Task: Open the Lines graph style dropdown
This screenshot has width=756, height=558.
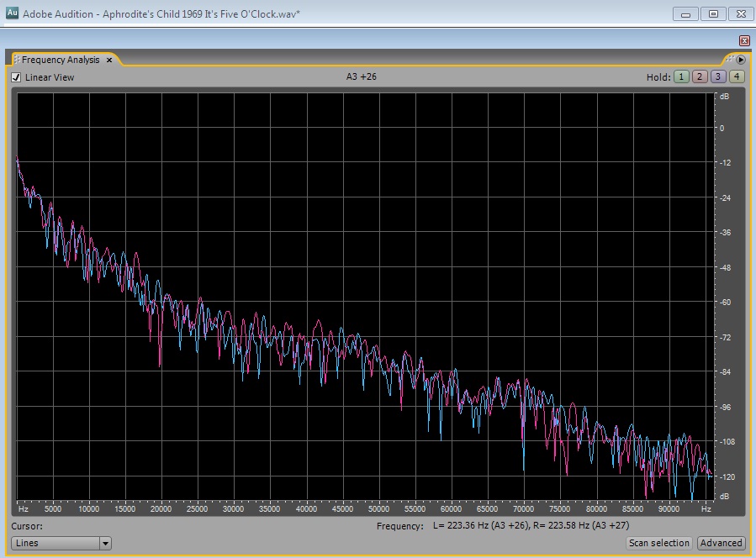Action: click(56, 543)
